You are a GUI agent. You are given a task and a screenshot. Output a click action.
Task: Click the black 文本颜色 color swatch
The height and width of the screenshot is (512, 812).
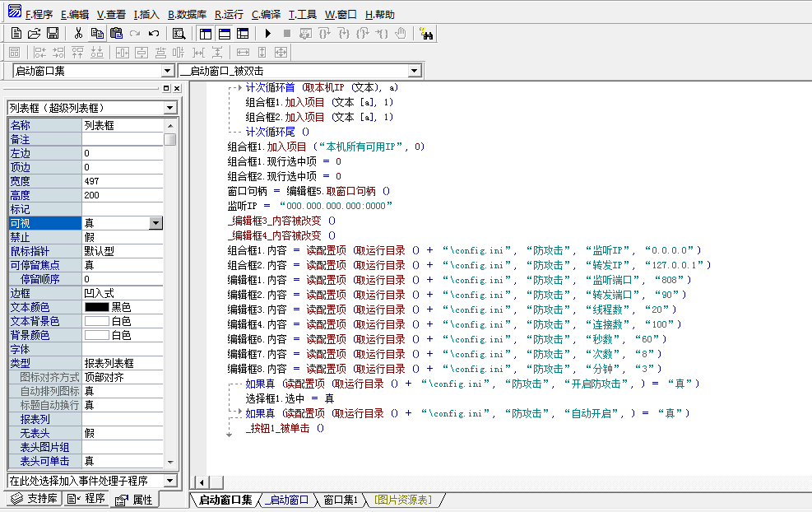(96, 307)
